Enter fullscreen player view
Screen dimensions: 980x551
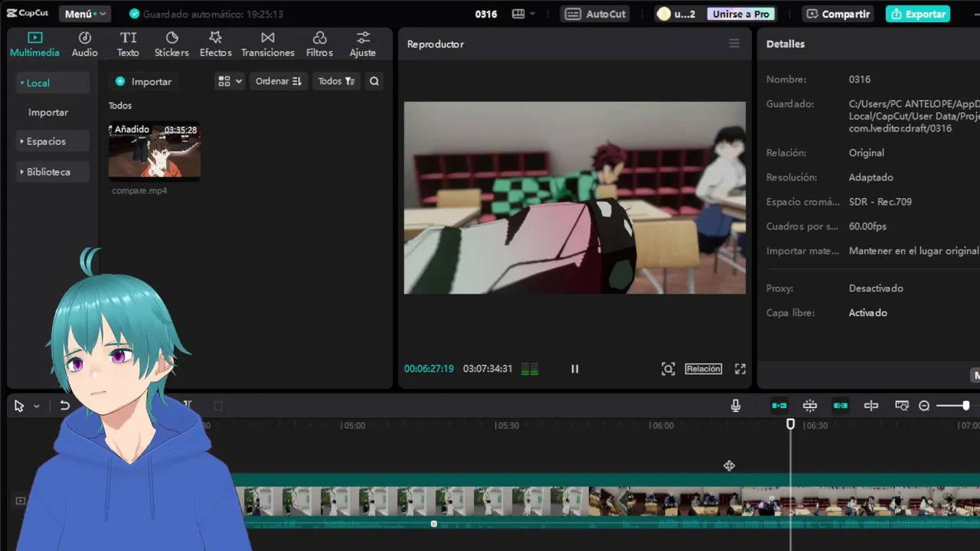tap(740, 369)
